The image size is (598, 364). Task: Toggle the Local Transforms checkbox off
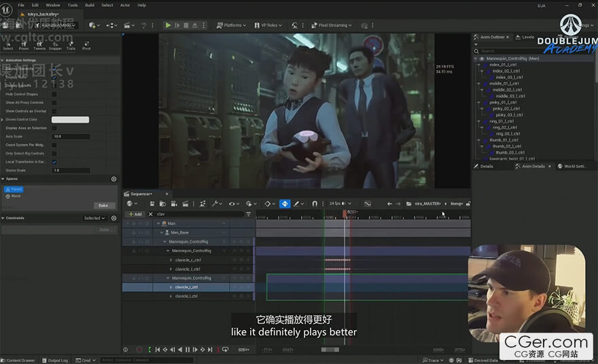(54, 162)
